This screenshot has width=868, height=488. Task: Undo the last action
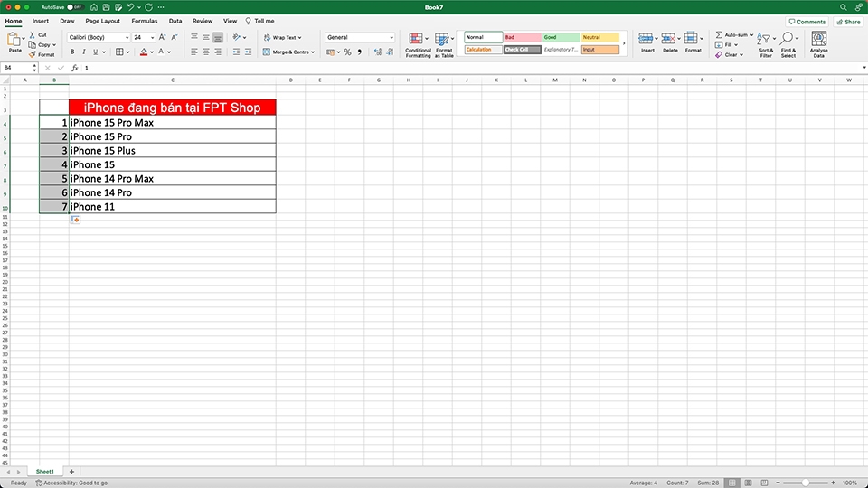pyautogui.click(x=130, y=7)
